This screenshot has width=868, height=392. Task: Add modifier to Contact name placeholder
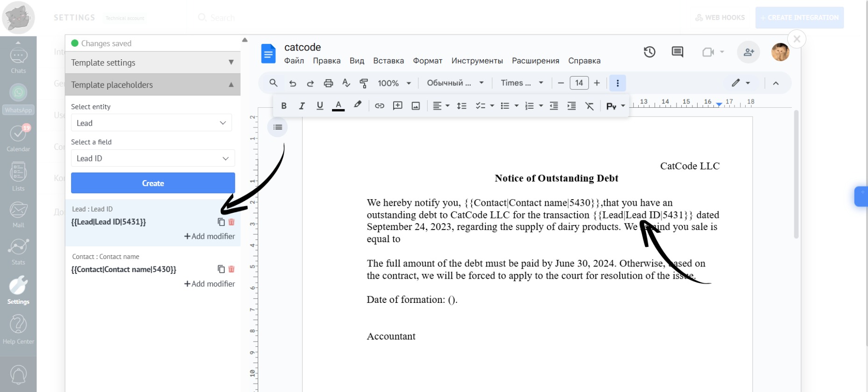point(210,284)
